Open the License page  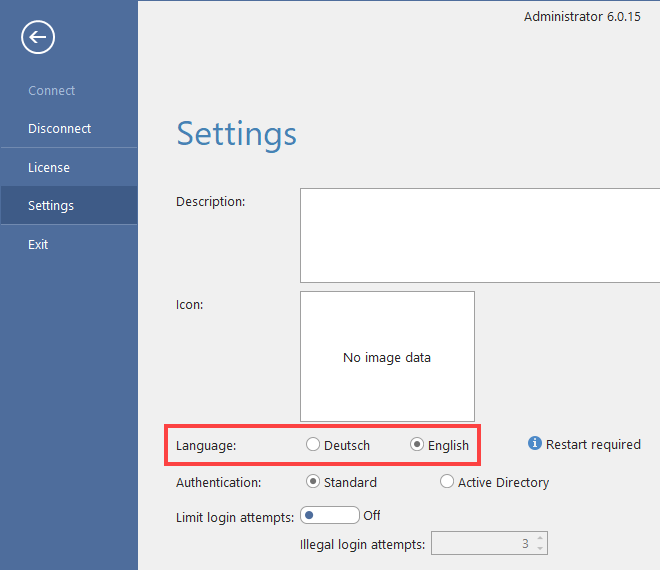(x=49, y=168)
